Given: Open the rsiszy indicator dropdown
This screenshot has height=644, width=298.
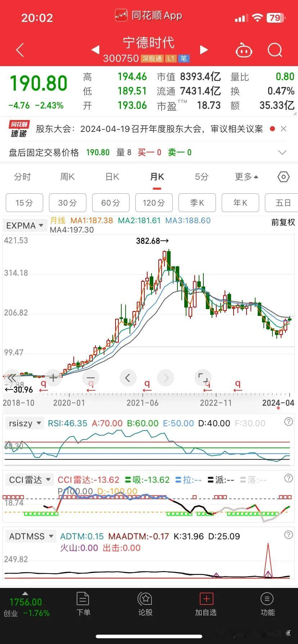Looking at the screenshot, I should [24, 423].
